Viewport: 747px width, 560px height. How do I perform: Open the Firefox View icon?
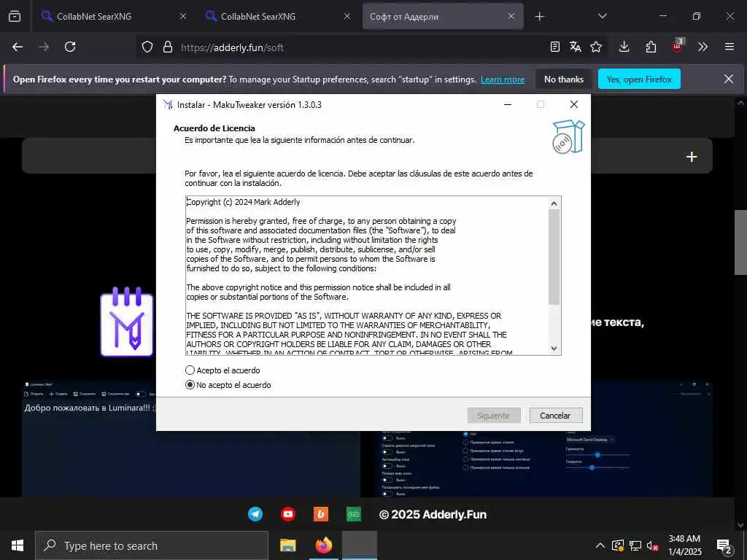pos(15,16)
